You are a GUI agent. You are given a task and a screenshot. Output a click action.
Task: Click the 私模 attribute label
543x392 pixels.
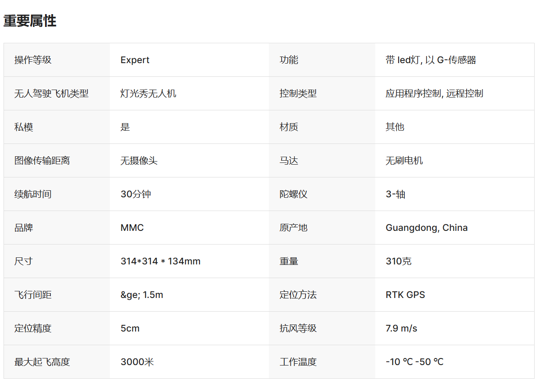click(x=24, y=127)
